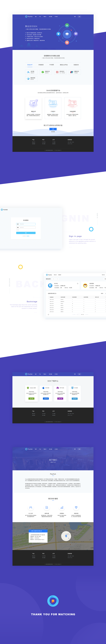Switch to the 扫码支付 payment tab
This screenshot has height=644, width=106.
pyautogui.click(x=76, y=65)
